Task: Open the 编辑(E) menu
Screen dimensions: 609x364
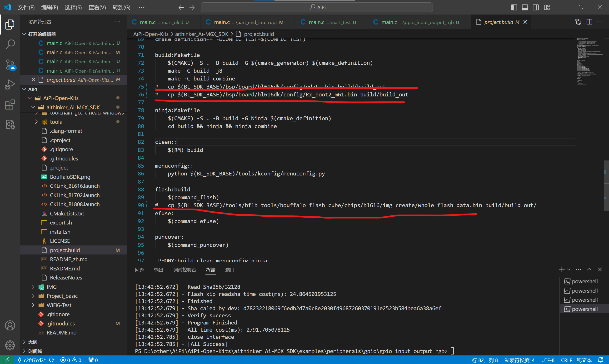Action: (x=50, y=8)
